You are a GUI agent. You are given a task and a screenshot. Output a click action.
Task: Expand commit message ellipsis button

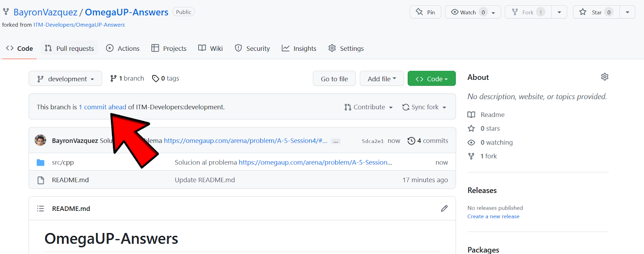(336, 141)
